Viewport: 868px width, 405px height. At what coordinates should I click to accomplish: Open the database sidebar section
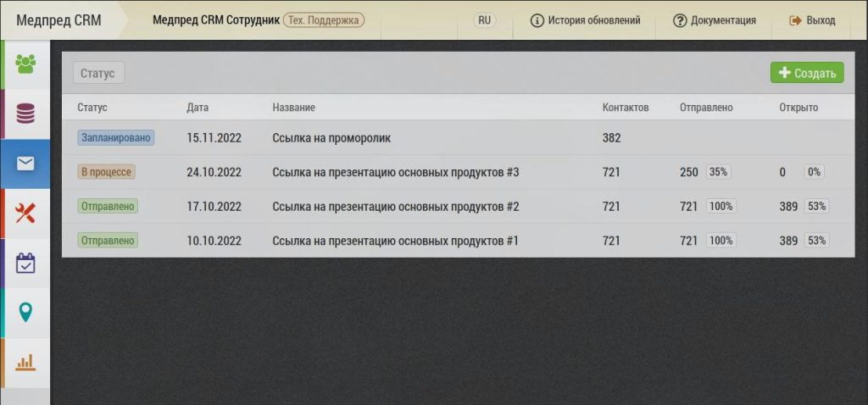tap(25, 114)
